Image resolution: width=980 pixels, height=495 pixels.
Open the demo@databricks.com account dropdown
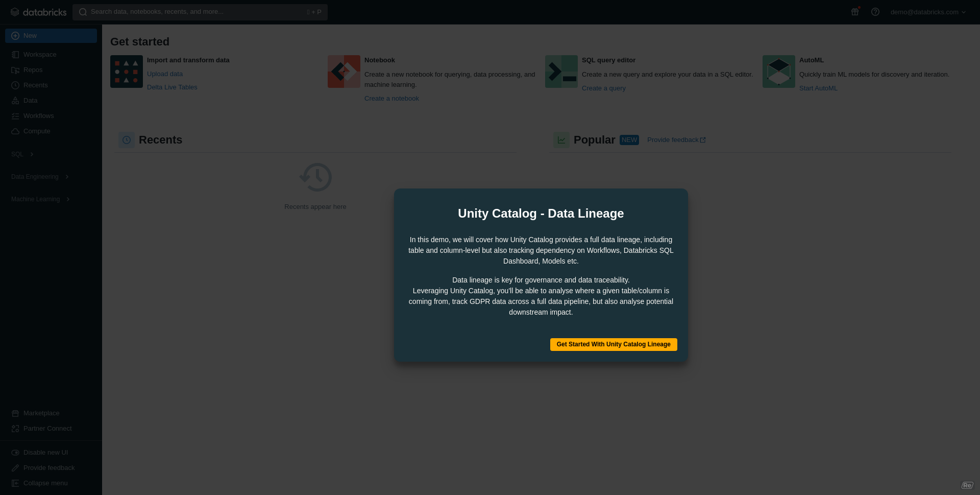pos(928,12)
